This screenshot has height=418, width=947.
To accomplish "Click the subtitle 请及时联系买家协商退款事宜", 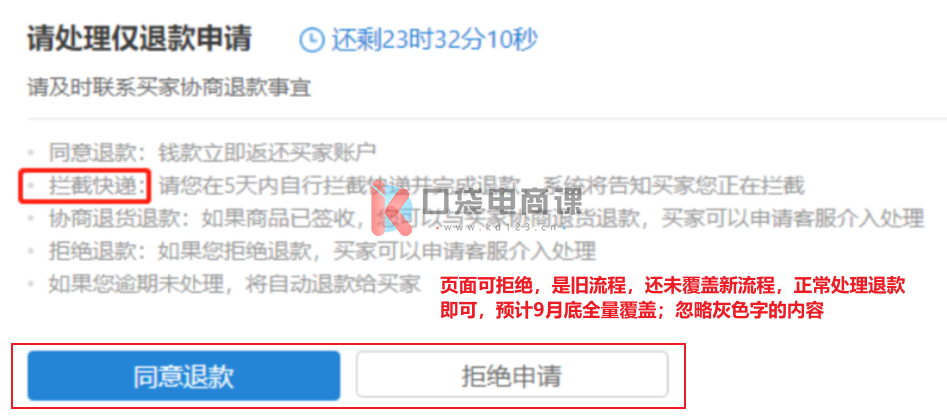I will pyautogui.click(x=169, y=88).
